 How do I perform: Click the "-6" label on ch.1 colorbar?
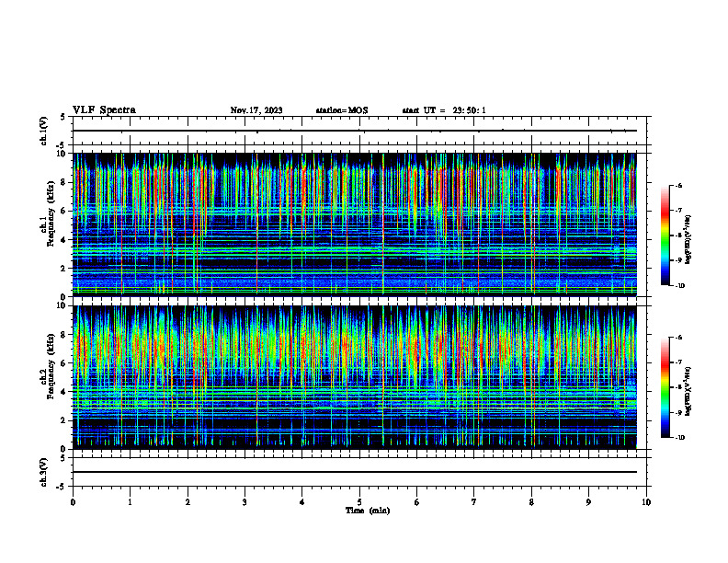click(x=678, y=185)
